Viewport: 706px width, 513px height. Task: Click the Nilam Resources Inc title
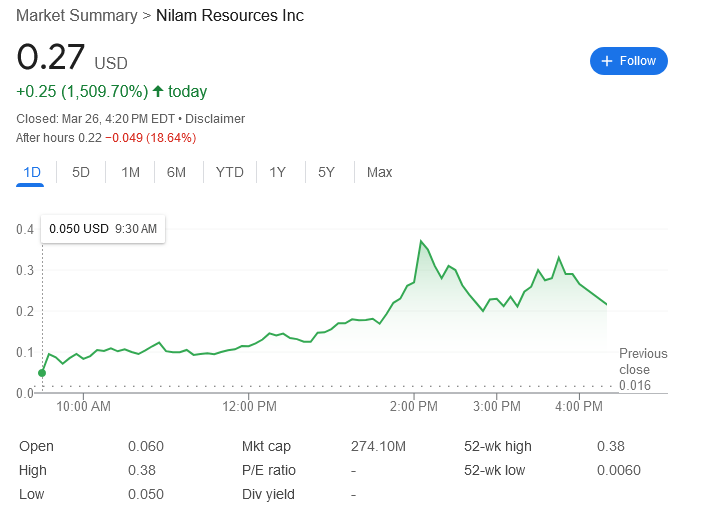click(x=230, y=15)
